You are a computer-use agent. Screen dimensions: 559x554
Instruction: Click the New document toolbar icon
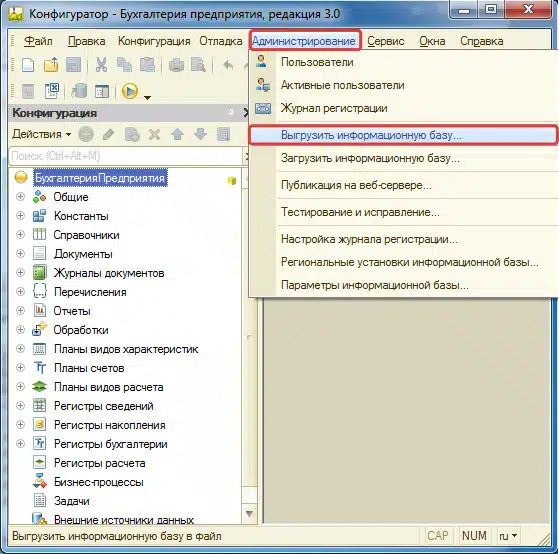coord(28,65)
